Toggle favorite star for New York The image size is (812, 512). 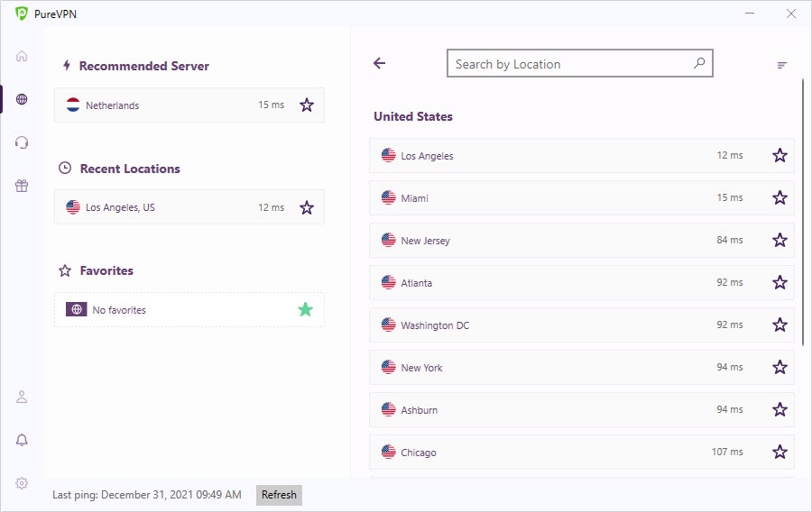(780, 367)
